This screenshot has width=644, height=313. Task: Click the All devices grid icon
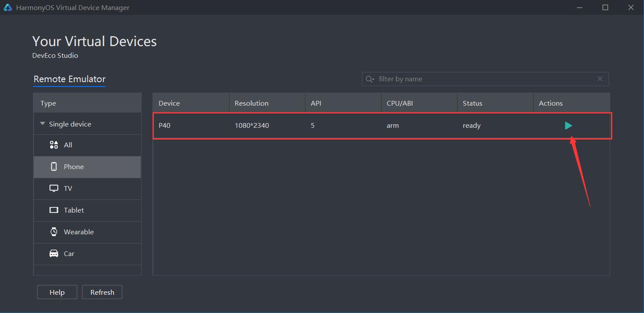point(54,145)
